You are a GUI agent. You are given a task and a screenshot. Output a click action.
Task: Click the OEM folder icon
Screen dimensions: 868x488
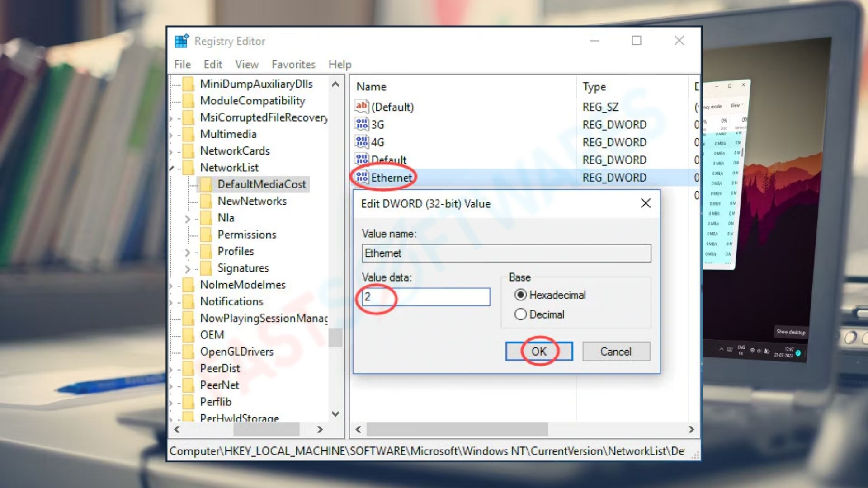point(189,335)
